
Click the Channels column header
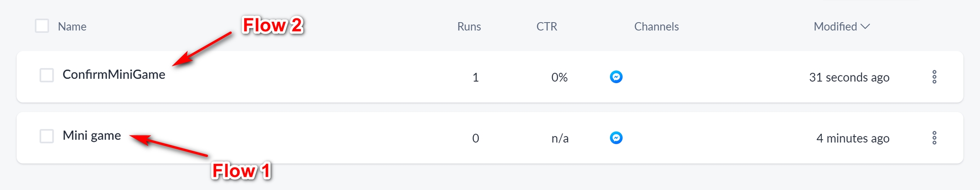pos(656,26)
